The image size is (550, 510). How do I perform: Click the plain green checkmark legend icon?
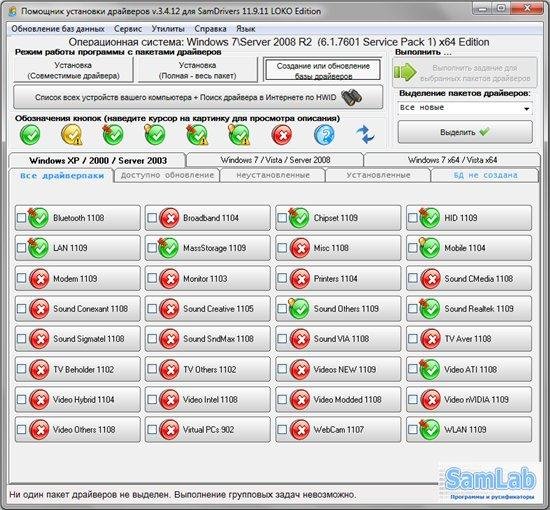[x=30, y=135]
